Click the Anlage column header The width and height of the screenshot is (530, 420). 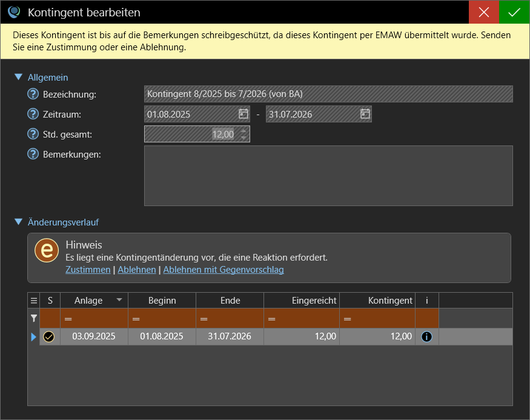[94, 300]
